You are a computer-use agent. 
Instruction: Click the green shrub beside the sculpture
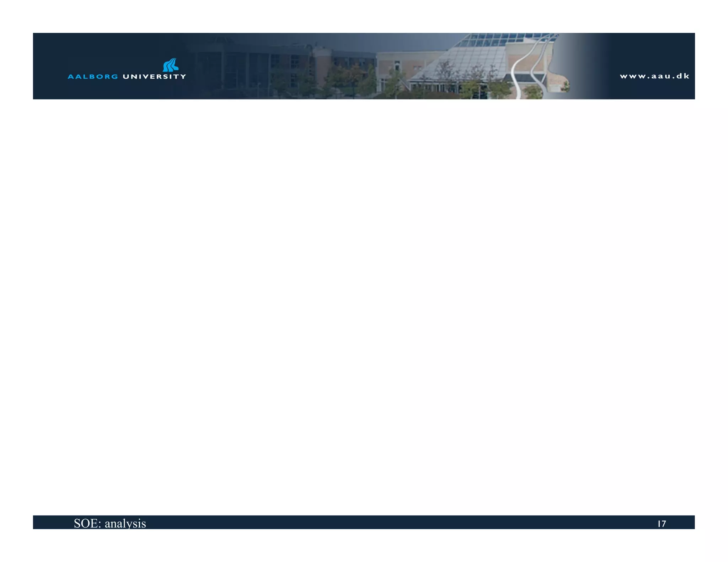click(x=533, y=92)
